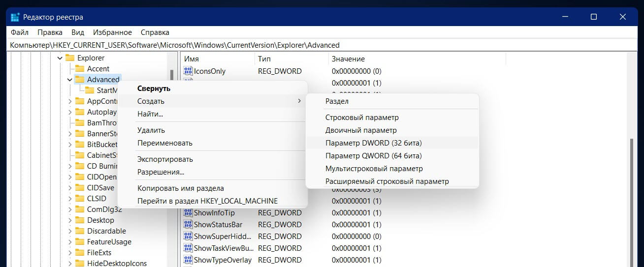The width and height of the screenshot is (644, 267).
Task: Open the Справка menu
Action: [x=155, y=32]
